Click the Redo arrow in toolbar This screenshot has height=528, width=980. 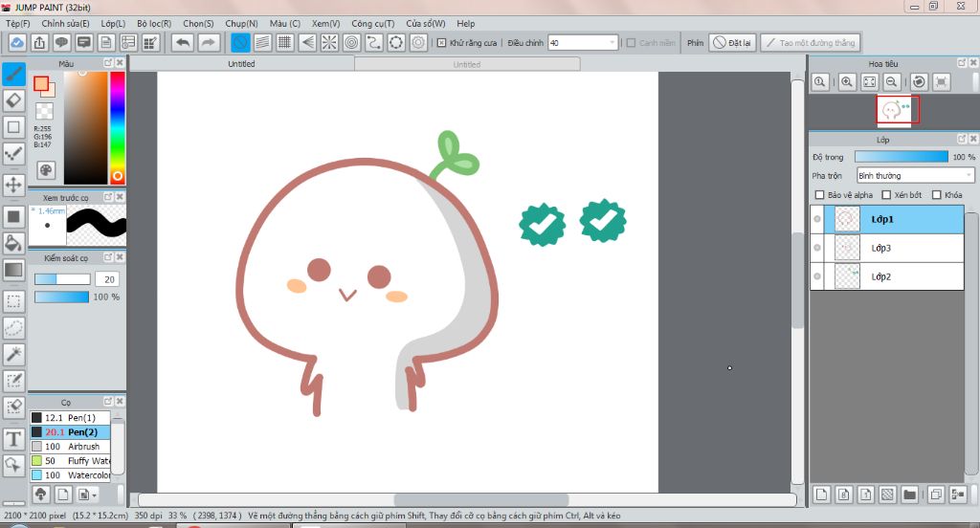(x=208, y=42)
